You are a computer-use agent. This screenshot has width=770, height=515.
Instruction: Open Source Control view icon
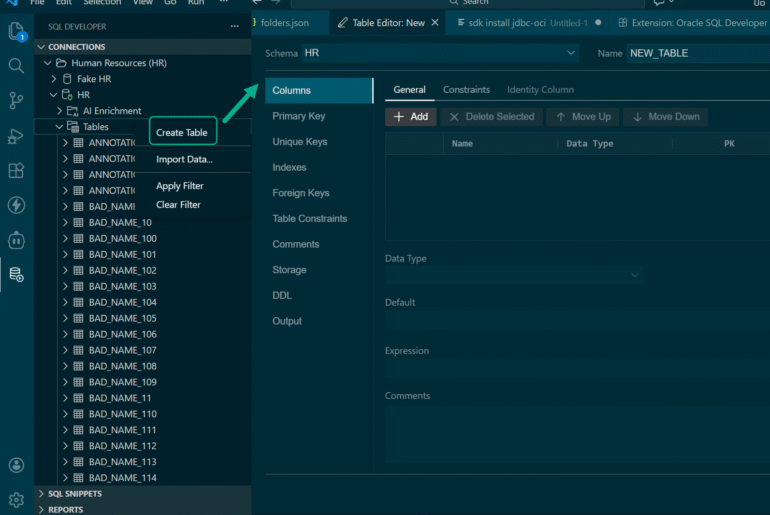pyautogui.click(x=16, y=100)
